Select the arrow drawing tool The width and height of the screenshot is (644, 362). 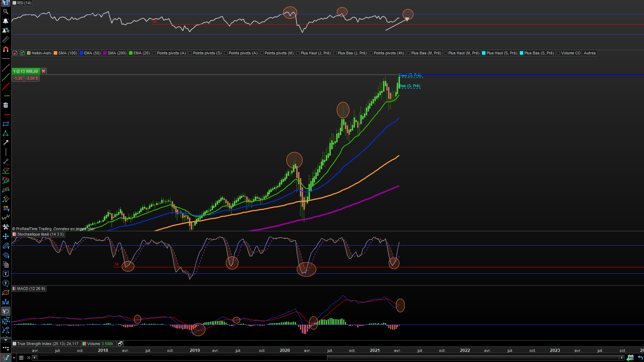point(5,143)
